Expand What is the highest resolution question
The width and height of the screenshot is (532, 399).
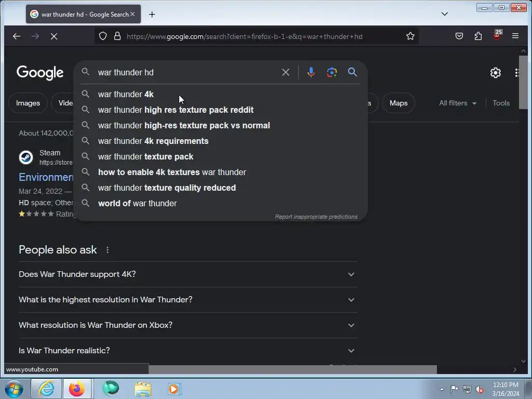tap(188, 300)
